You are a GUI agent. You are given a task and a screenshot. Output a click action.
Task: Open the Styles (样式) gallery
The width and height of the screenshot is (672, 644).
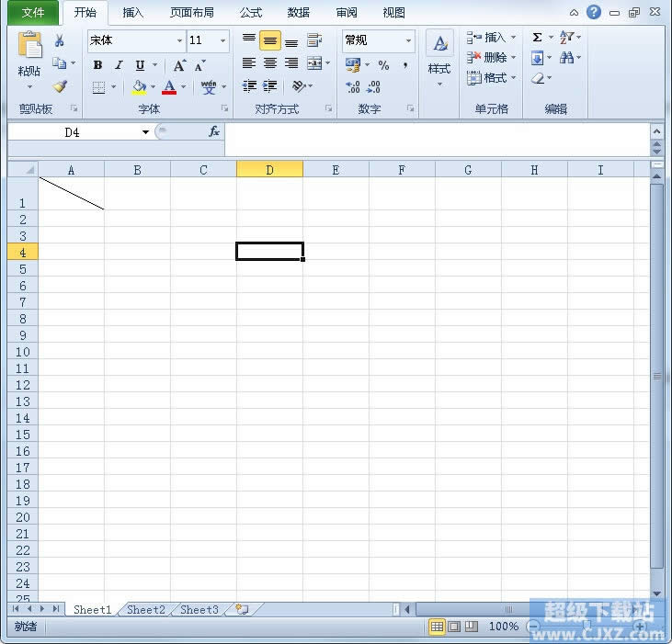tap(439, 58)
